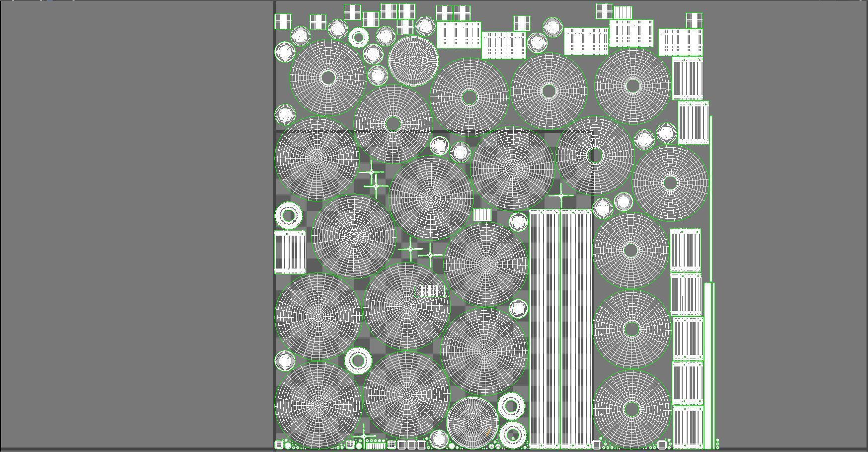Select the bottom-right corner ring island near tall strips

(513, 435)
